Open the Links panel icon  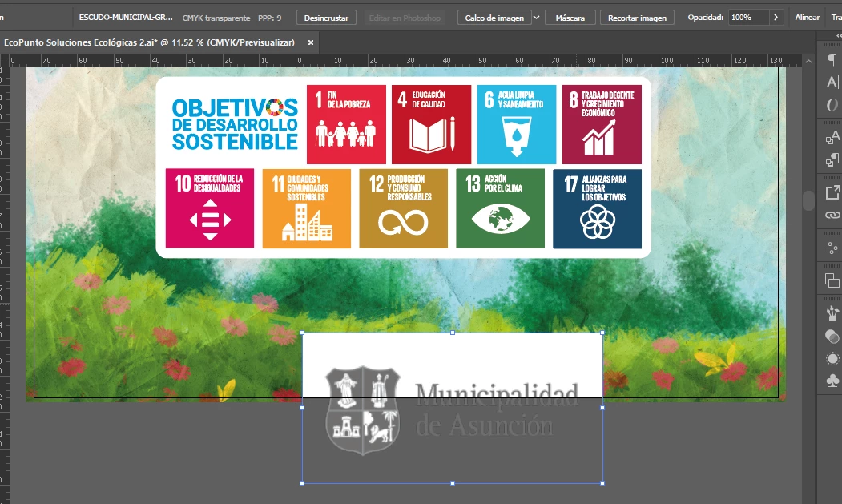coord(832,215)
